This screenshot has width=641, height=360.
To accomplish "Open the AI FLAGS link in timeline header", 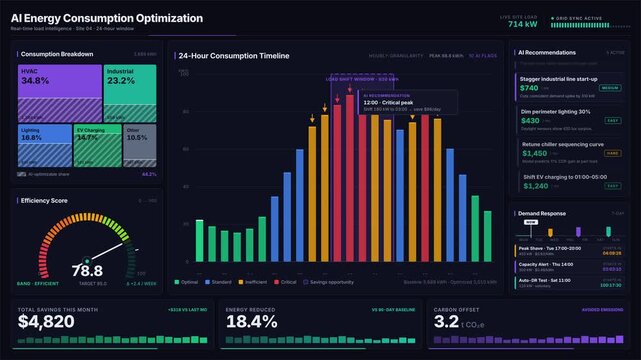I will (x=483, y=56).
